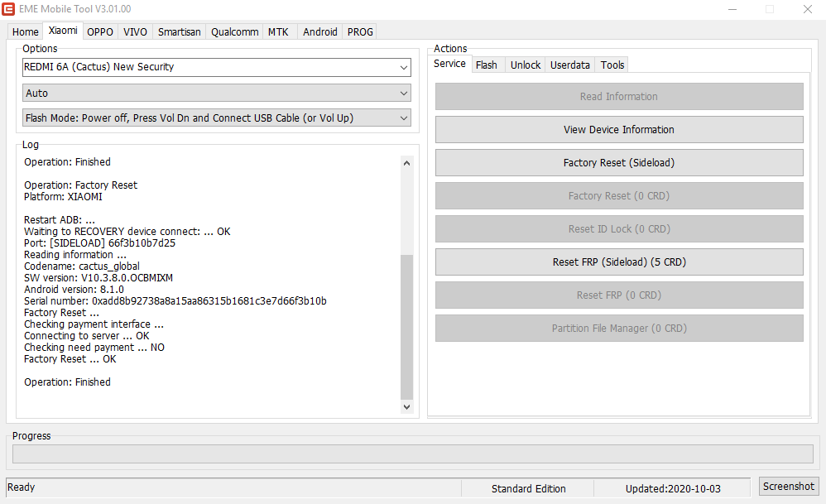Image resolution: width=826 pixels, height=504 pixels.
Task: Open the Smartisan tab
Action: click(x=179, y=31)
